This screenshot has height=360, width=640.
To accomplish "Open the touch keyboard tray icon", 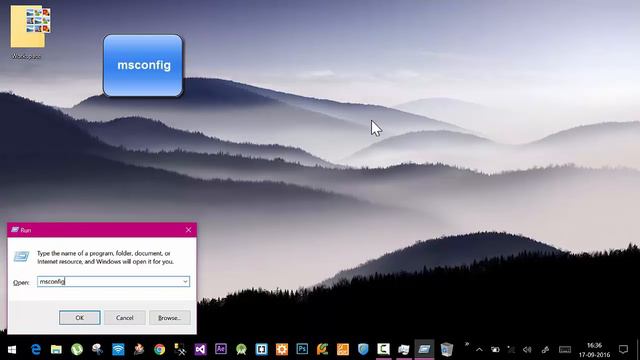I will point(565,350).
